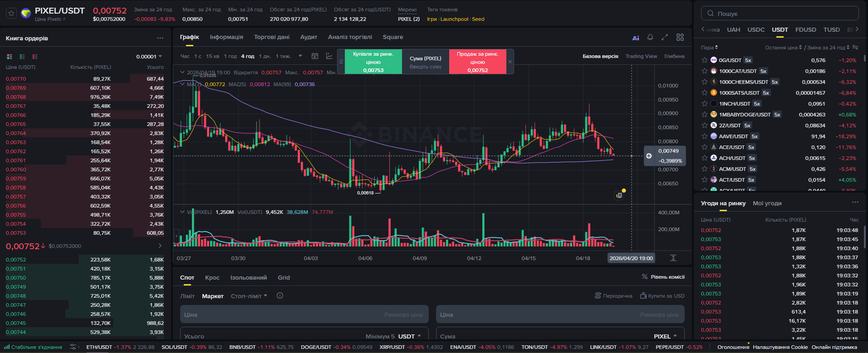Open the Купити за USD link
Screen dimensions: 868x353
tap(662, 295)
